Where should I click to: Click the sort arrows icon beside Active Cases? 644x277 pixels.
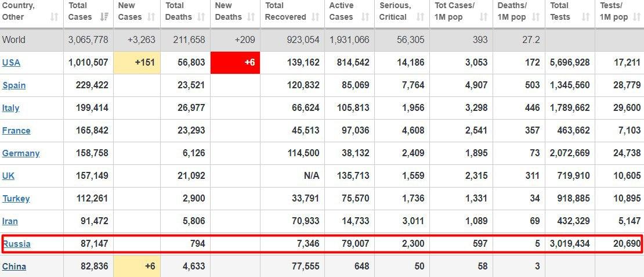coord(366,17)
